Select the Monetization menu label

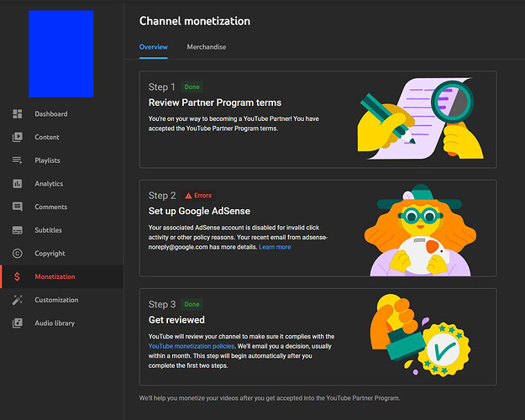55,276
